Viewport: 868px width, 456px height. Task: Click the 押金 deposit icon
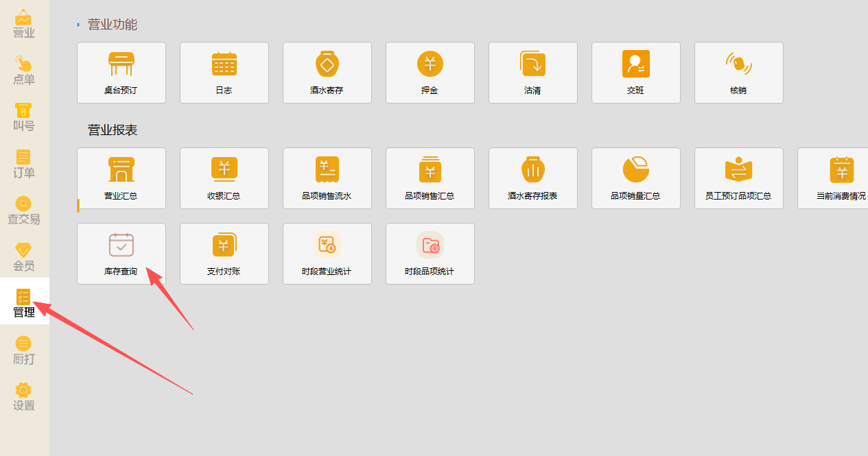(430, 65)
